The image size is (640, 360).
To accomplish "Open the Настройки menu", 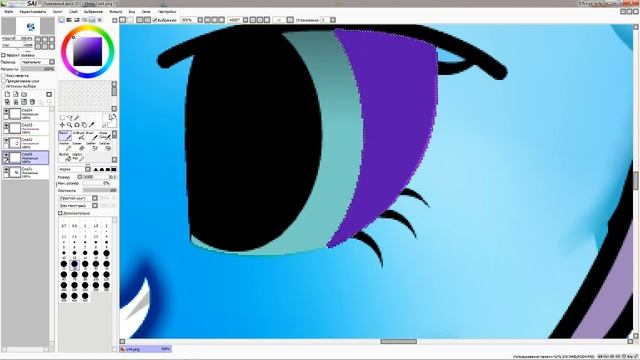I will [x=167, y=11].
